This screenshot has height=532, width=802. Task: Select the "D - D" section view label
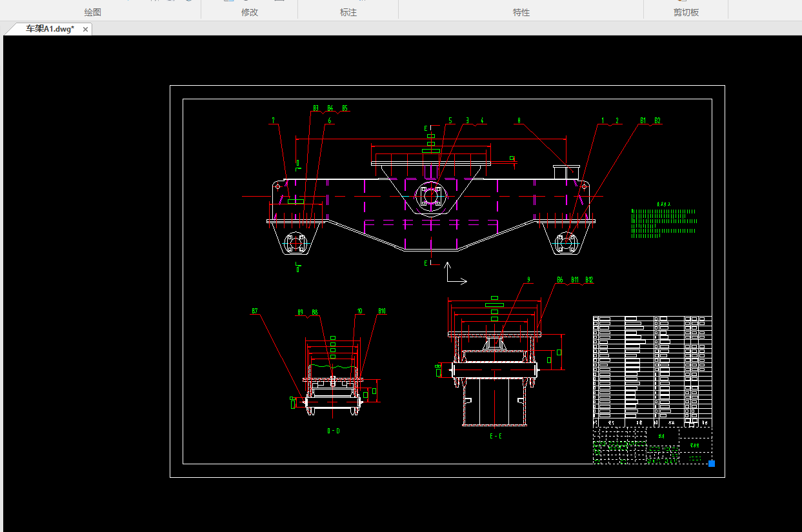334,431
